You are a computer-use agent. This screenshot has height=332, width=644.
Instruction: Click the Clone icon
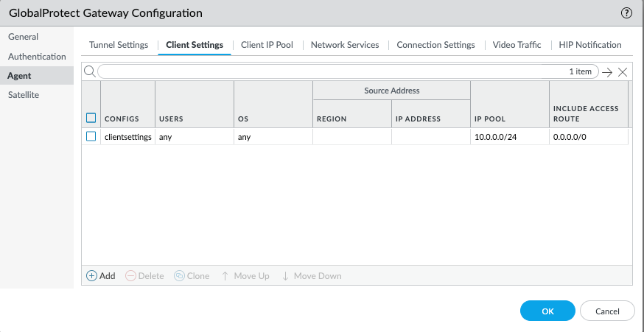coord(179,276)
